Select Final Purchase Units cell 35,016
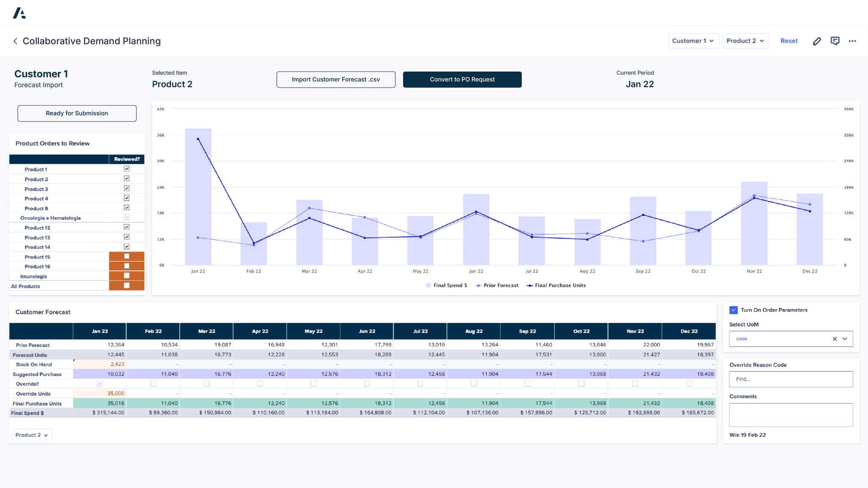Screen dimensions: 868x488 point(100,403)
